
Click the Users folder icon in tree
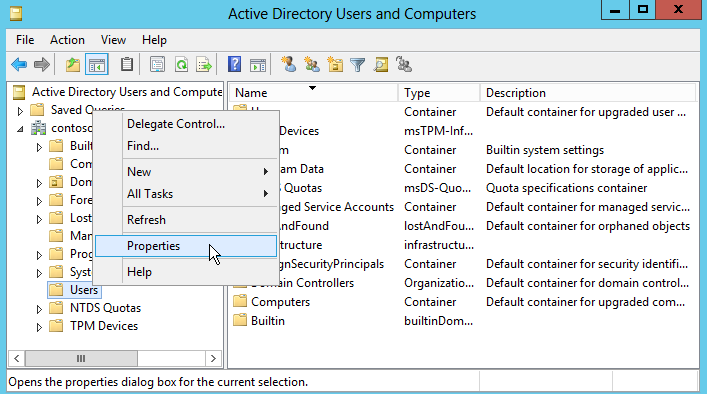56,290
